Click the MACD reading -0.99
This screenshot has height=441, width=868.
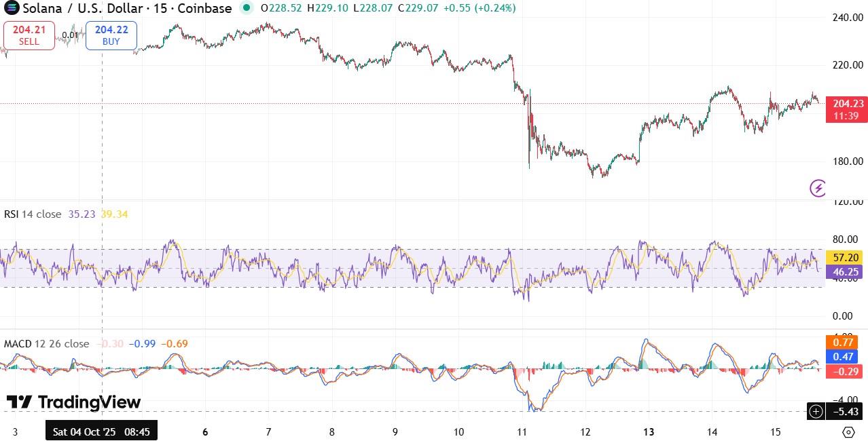coord(143,344)
